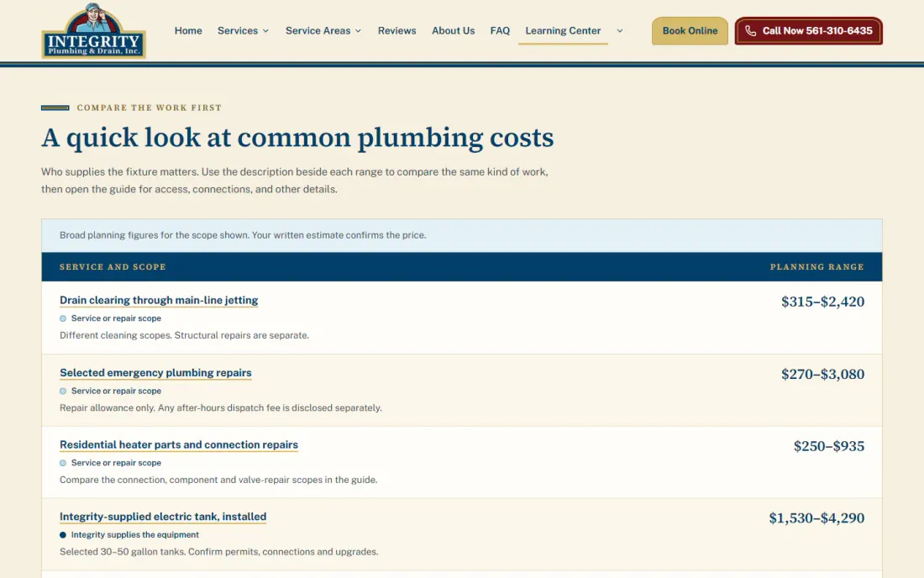Screen dimensions: 924x578
Task: Click the phone icon in Call Now button
Action: coord(750,30)
